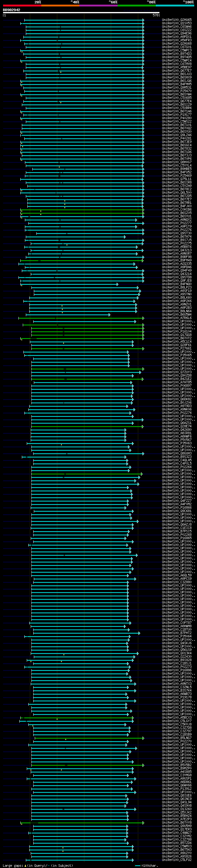Select hit label UniRef100_B4Z1E2
197x868 pixels.
coord(177,379)
